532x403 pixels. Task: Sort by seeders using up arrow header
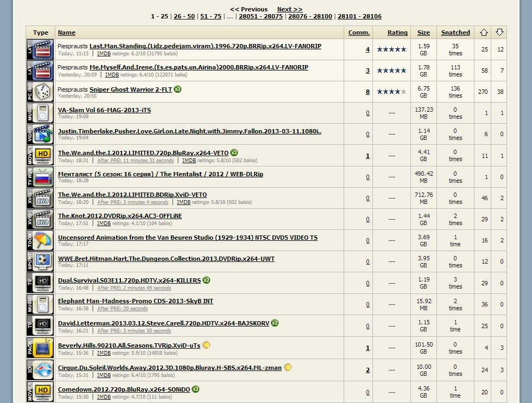coord(484,33)
